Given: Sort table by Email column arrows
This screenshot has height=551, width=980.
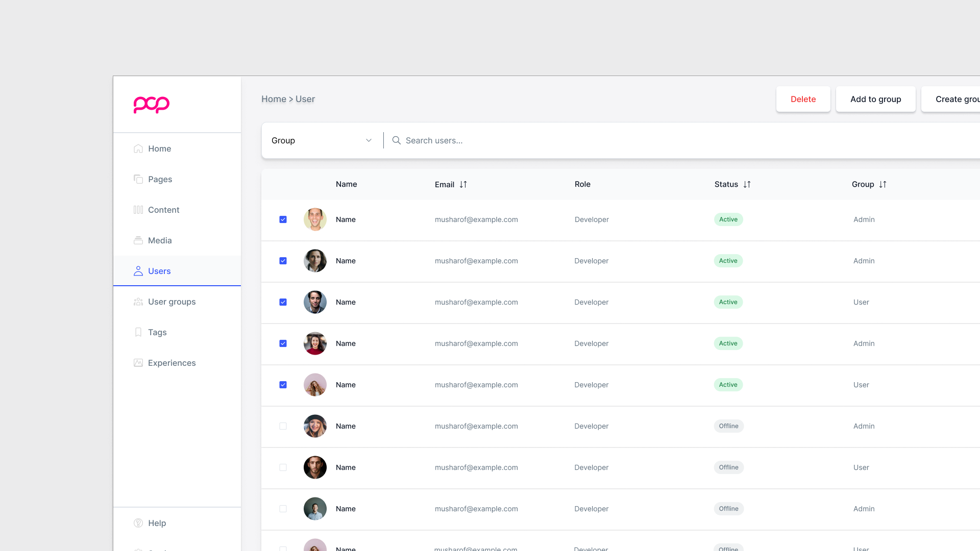Looking at the screenshot, I should [x=463, y=184].
